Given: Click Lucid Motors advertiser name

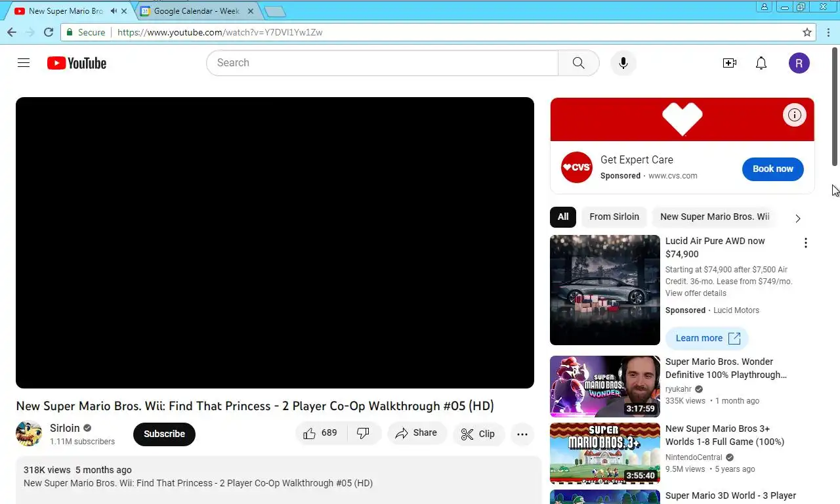Looking at the screenshot, I should click(x=736, y=310).
